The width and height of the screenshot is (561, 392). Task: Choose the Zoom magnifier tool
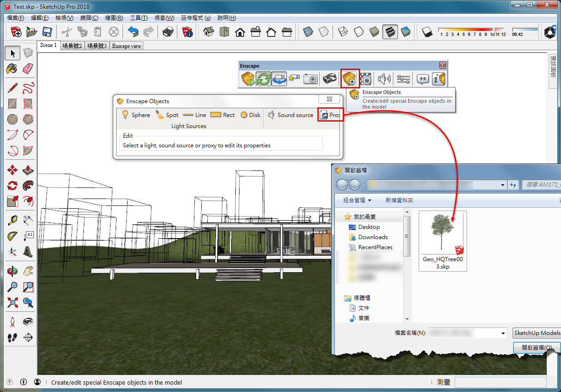[12, 287]
